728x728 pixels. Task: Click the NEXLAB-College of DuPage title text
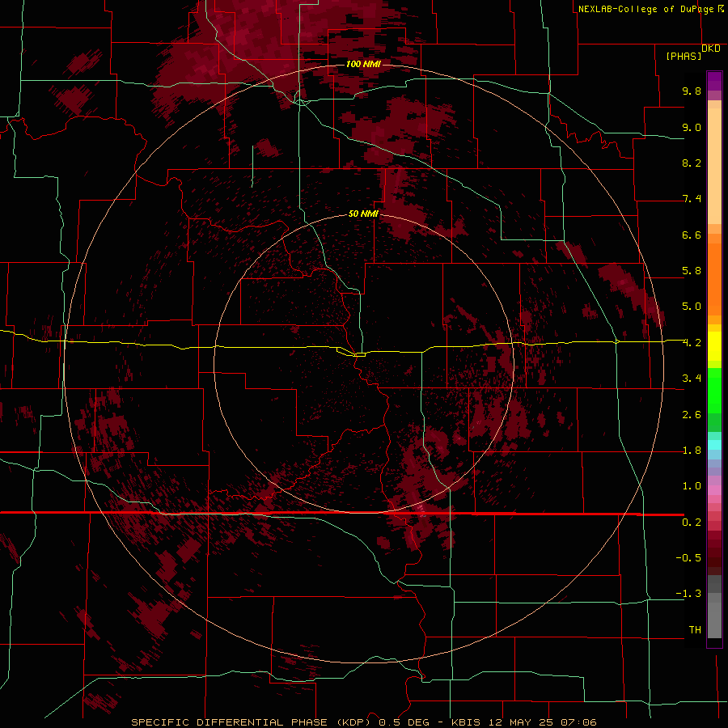pyautogui.click(x=645, y=9)
